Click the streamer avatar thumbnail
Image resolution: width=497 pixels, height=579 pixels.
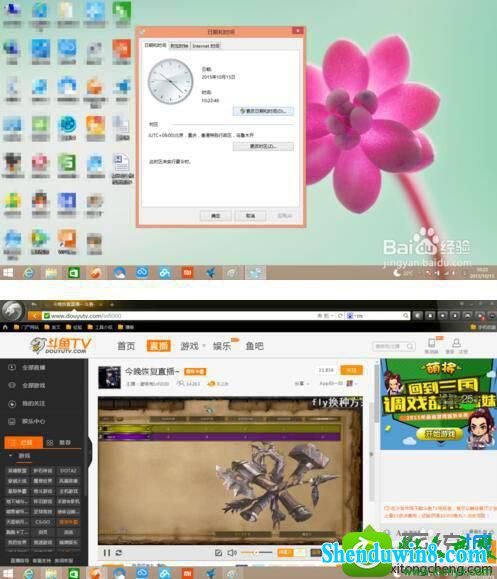tap(109, 377)
